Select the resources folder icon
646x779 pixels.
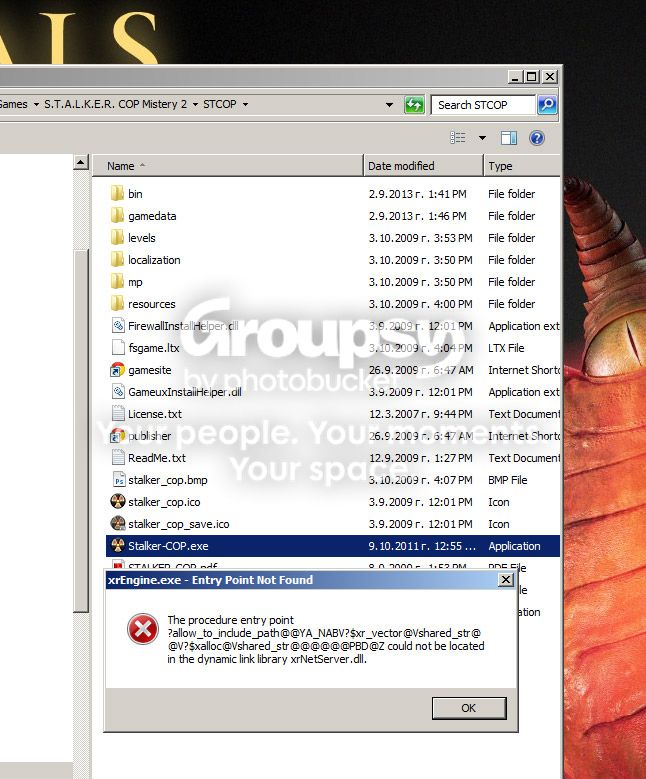(117, 303)
